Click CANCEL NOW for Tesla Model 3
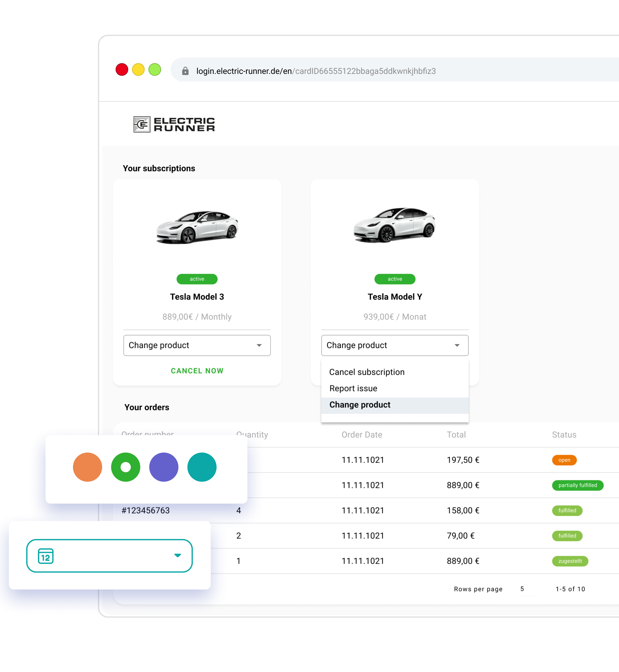Screen dimensions: 619x672 [x=197, y=371]
